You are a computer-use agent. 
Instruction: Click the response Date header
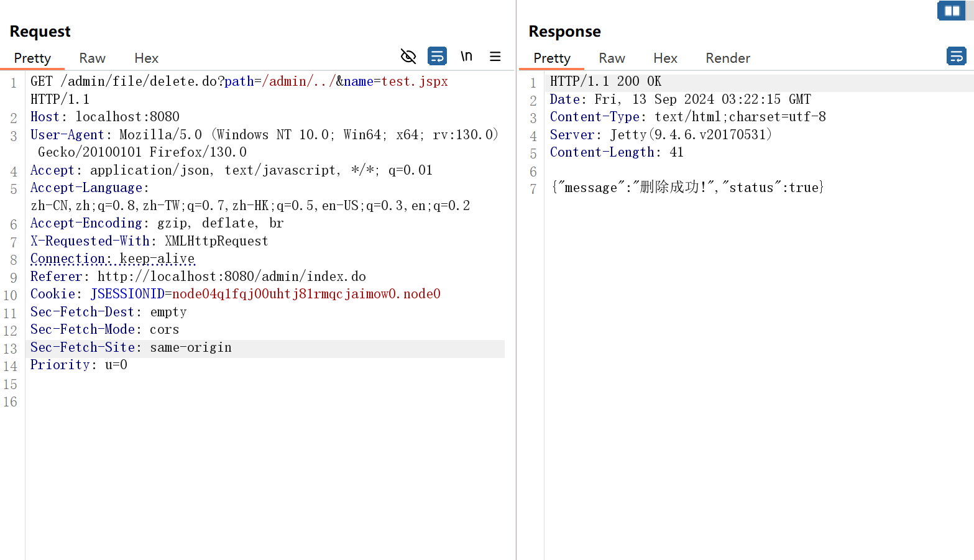pos(681,99)
